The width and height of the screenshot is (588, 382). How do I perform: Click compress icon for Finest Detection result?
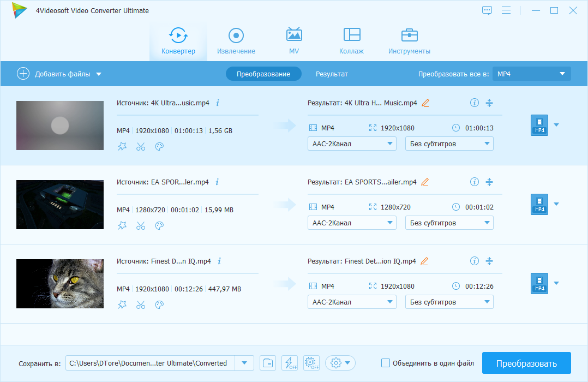click(489, 261)
